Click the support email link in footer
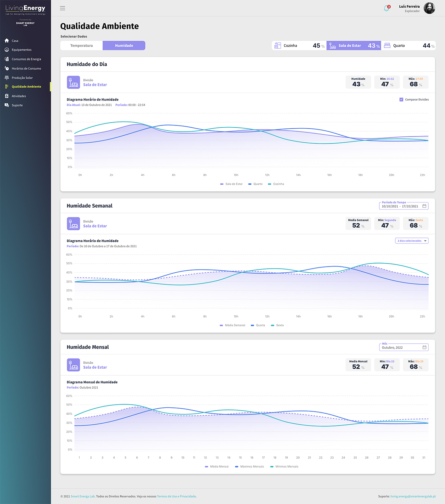The width and height of the screenshot is (445, 504). (413, 496)
